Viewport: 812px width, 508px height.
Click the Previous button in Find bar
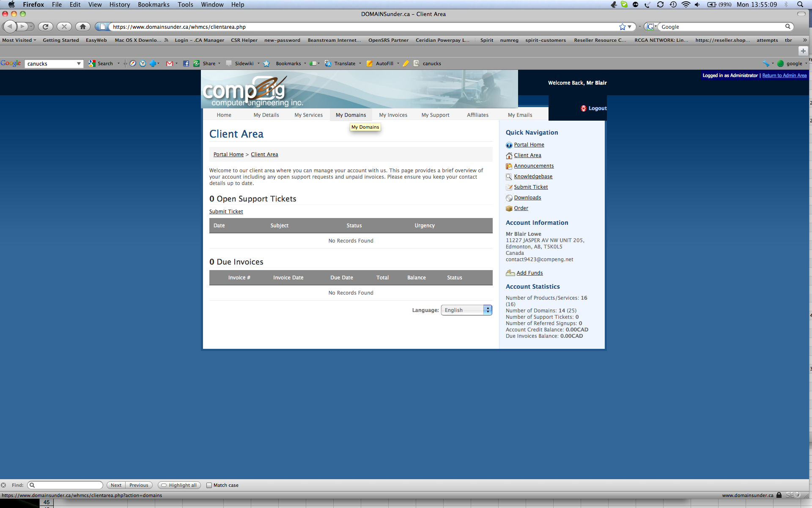tap(139, 485)
